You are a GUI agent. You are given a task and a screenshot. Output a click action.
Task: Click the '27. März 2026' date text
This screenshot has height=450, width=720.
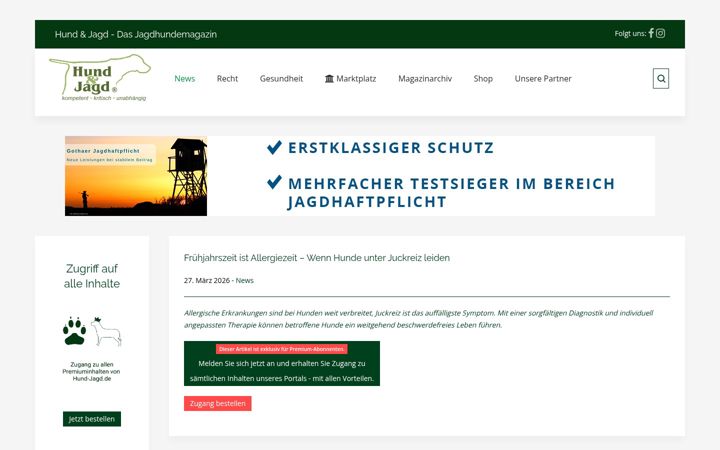207,280
